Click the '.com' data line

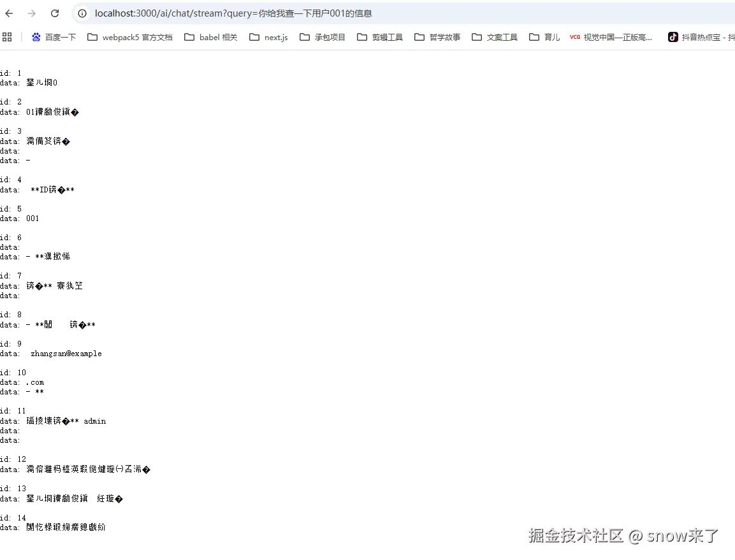22,382
